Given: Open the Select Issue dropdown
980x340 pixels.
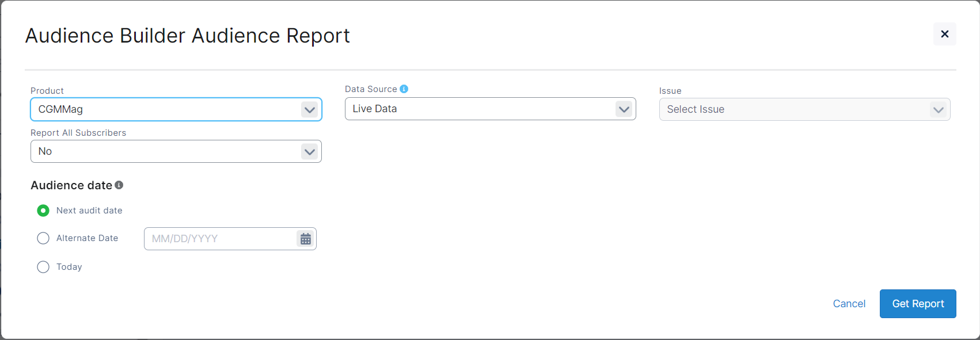Looking at the screenshot, I should [x=793, y=109].
